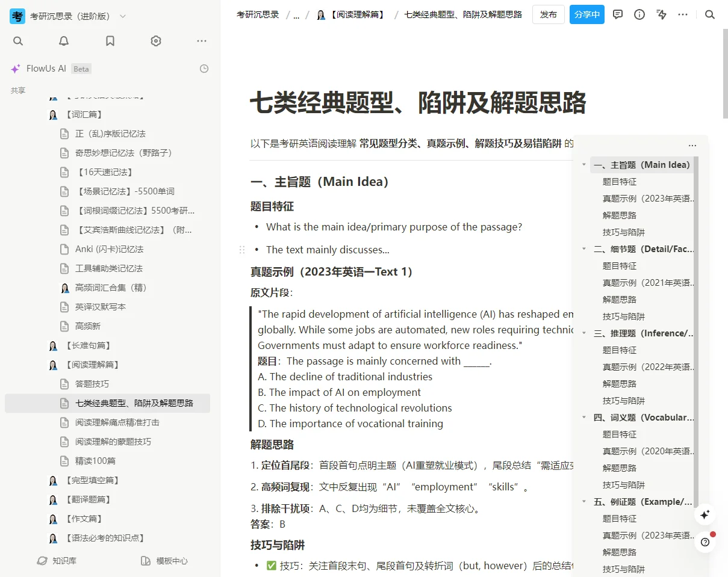The image size is (728, 577).
Task: Open outline panel more options ellipsis
Action: (x=692, y=146)
